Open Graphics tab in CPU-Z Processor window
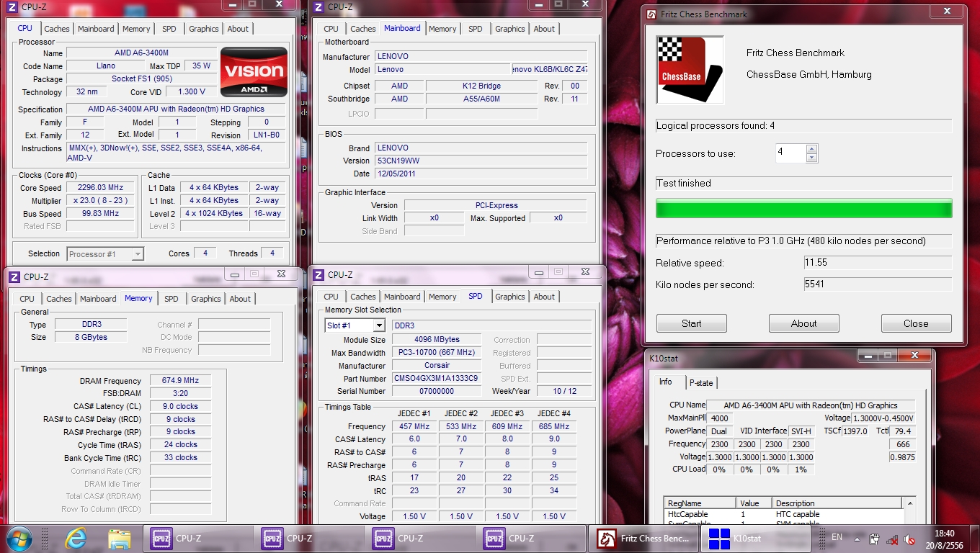 click(204, 29)
